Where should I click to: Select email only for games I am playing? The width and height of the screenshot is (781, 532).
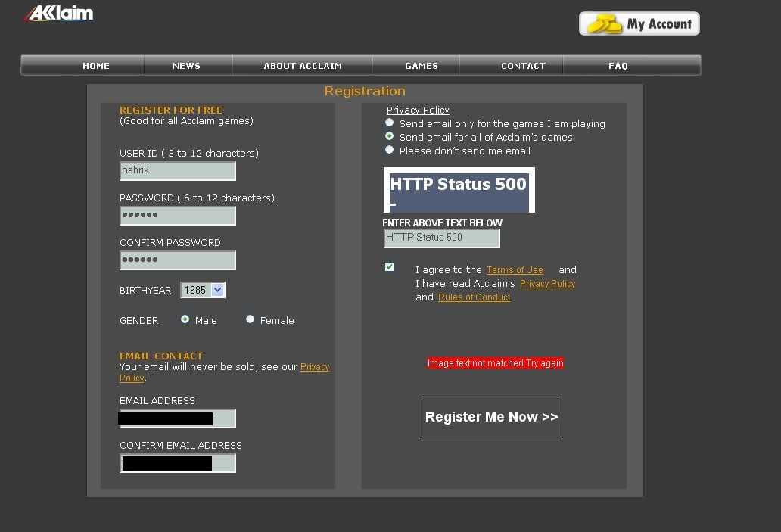click(390, 123)
